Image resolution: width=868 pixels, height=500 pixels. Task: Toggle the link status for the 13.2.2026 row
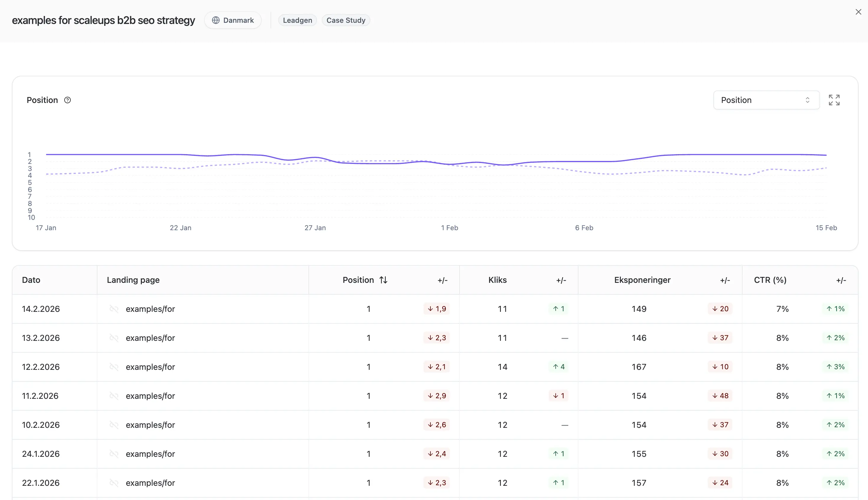pyautogui.click(x=113, y=338)
